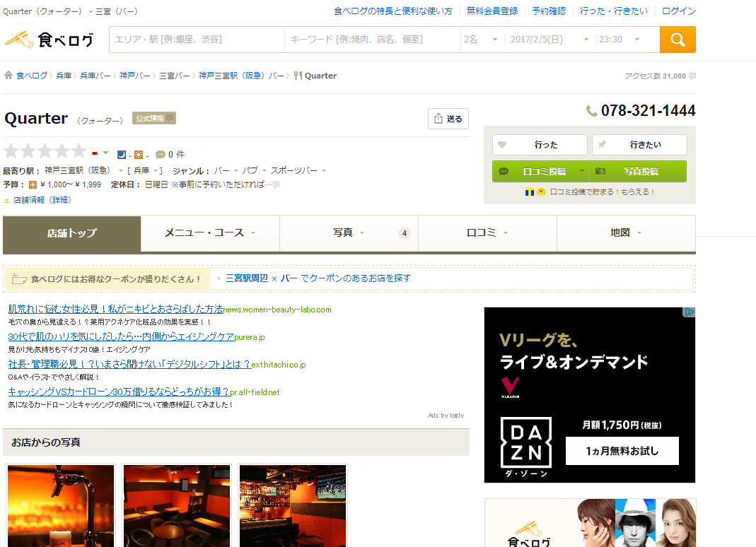Screen dimensions: 756x547
Task: Open the 肌荒れに悩む女性必見 ad link
Action: click(115, 310)
